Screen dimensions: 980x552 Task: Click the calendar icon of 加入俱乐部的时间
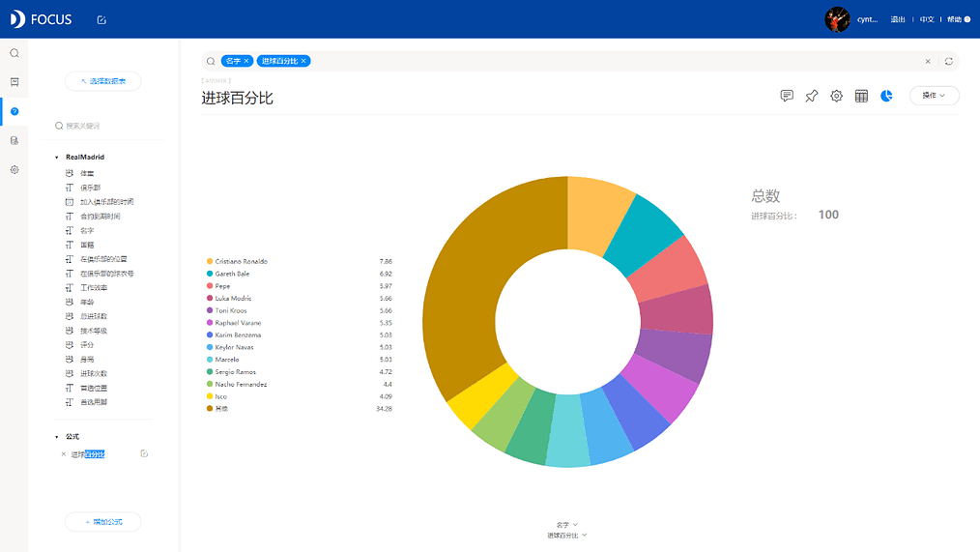[x=70, y=202]
